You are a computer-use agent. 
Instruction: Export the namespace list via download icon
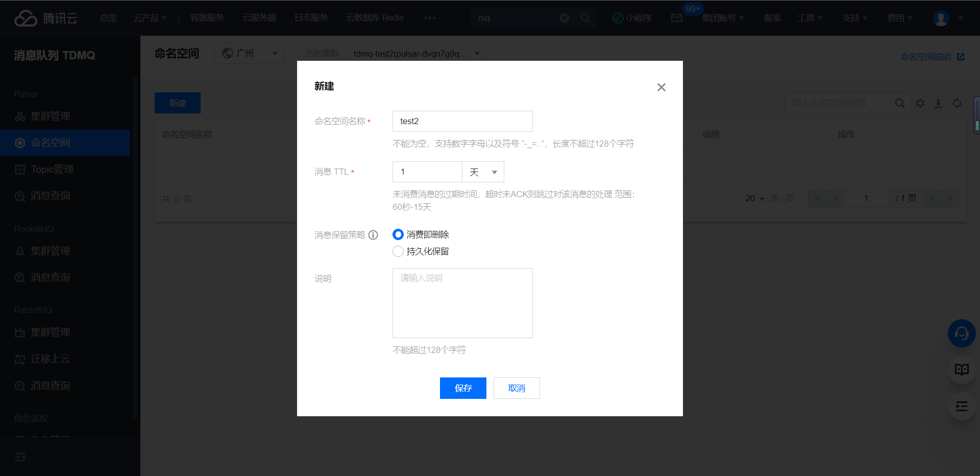click(x=939, y=103)
